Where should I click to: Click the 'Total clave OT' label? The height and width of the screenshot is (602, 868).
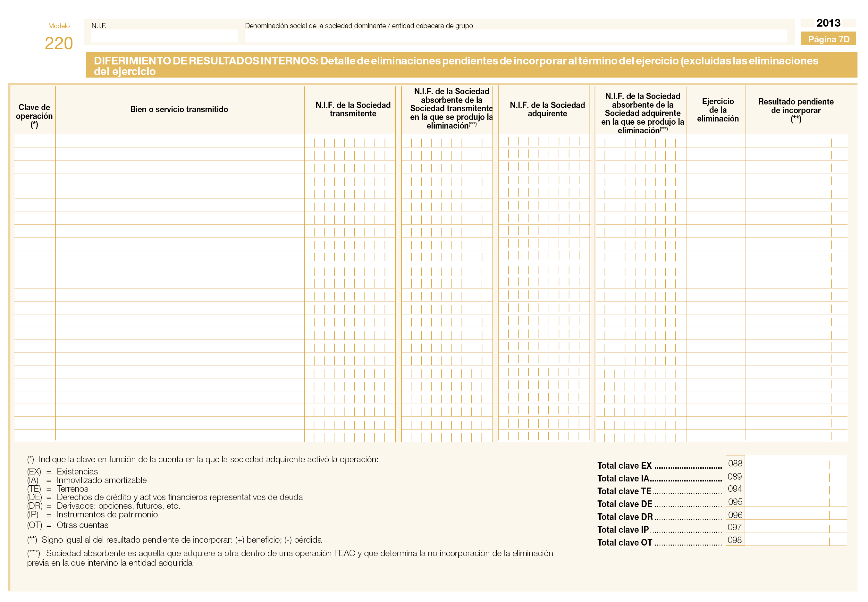pos(625,542)
